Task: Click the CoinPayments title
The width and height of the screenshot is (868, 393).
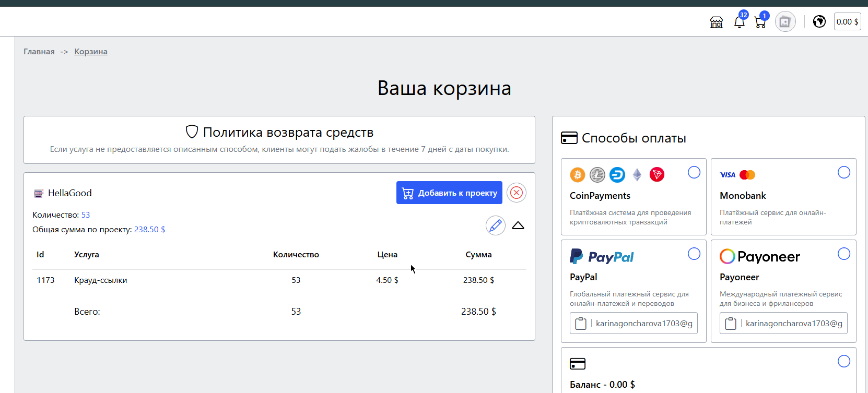Action: [600, 196]
